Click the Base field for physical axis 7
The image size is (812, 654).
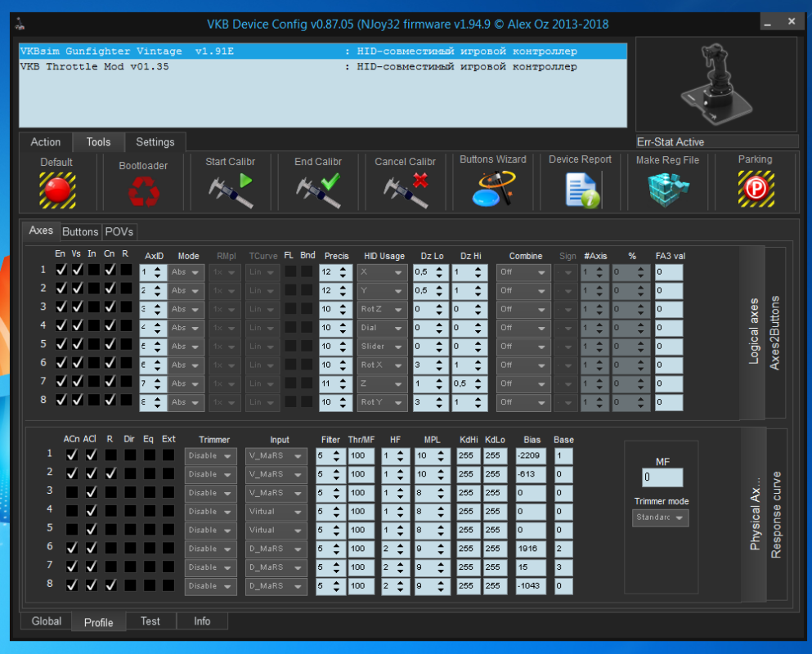[563, 568]
